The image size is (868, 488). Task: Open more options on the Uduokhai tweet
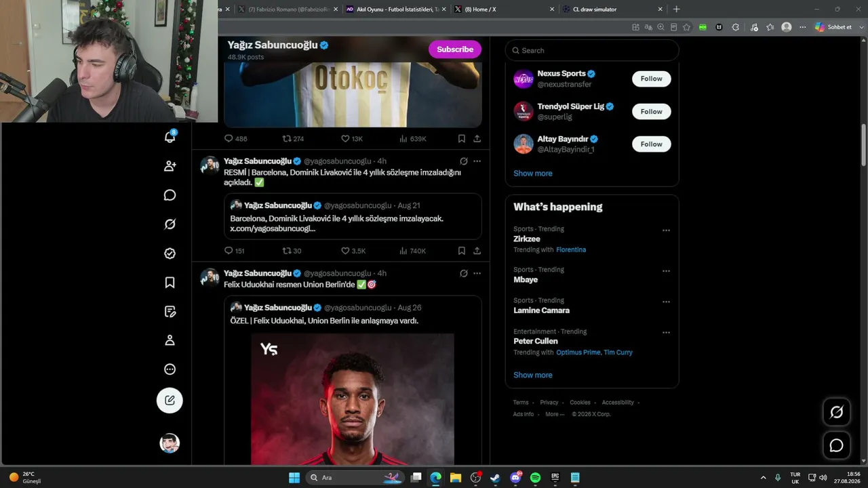(477, 273)
